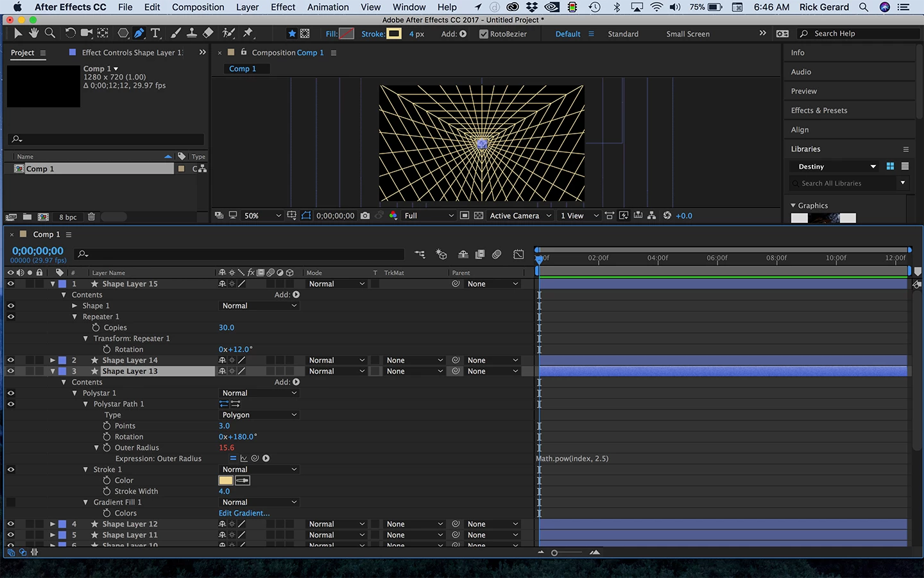Switch to the Standard workspace
The image size is (924, 578).
click(x=622, y=34)
